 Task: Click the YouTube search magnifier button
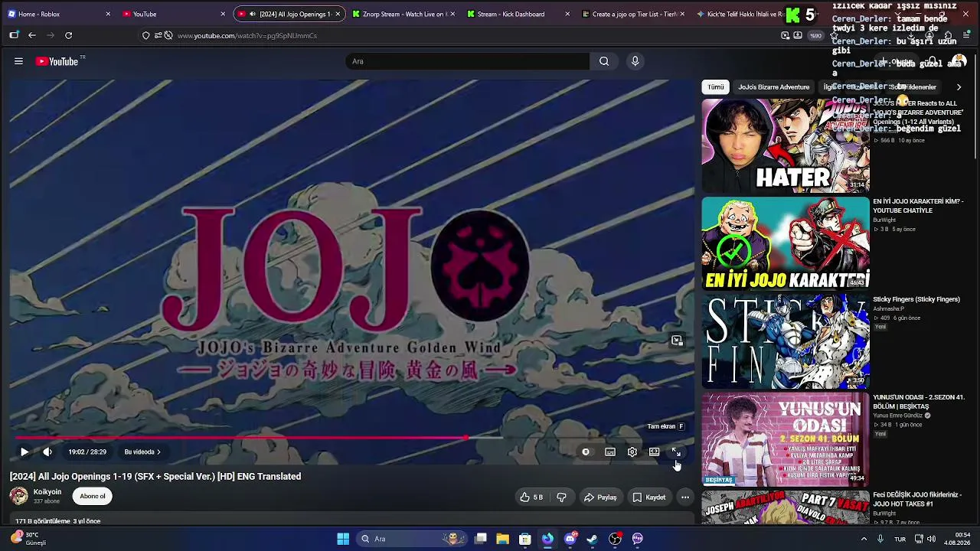[604, 61]
